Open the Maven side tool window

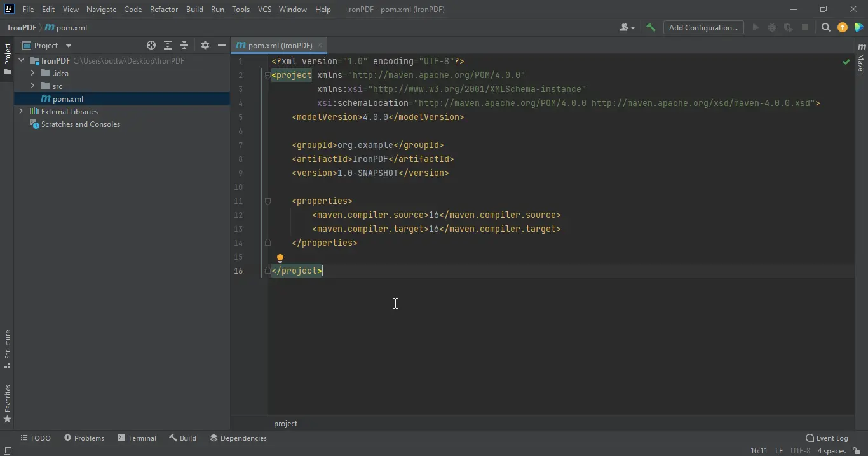(x=861, y=60)
